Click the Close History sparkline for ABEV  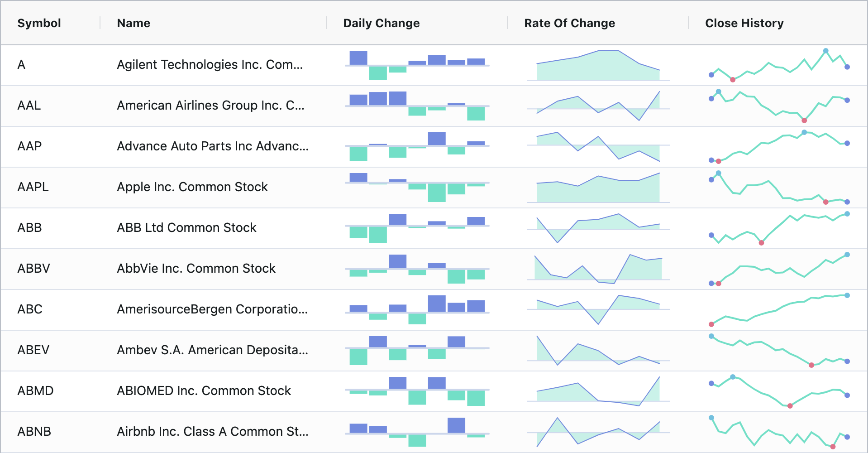[x=779, y=350]
